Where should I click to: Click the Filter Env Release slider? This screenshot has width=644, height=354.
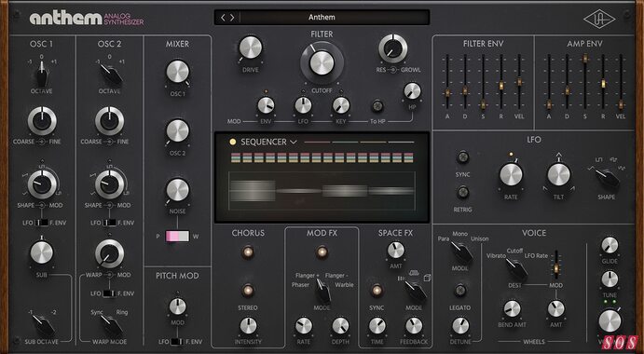(501, 86)
